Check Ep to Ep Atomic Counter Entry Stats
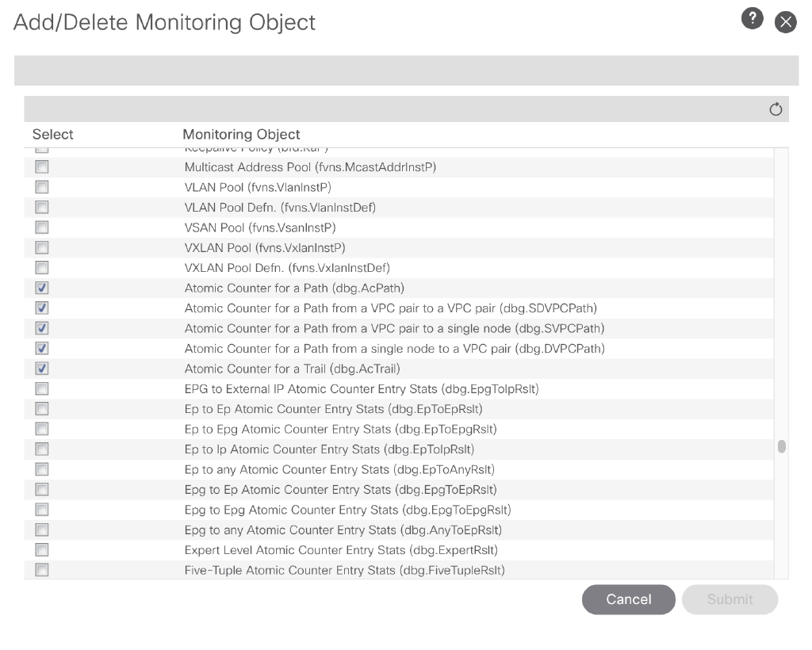The image size is (812, 650). [42, 409]
